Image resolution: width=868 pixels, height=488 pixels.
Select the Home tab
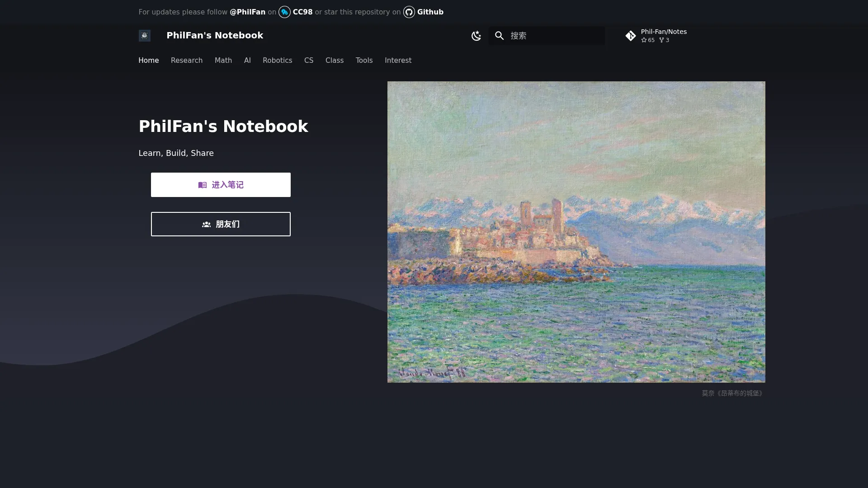(x=149, y=61)
